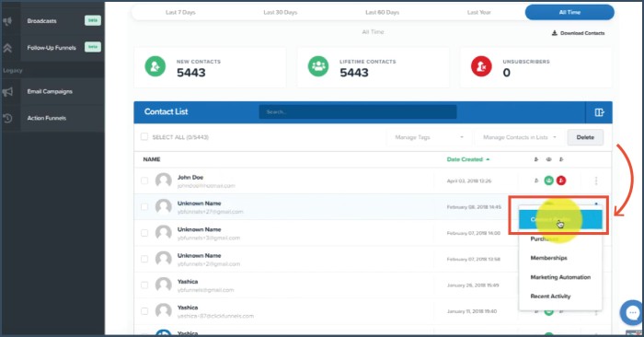Click John Doe's grey new-contact status icon
The width and height of the screenshot is (644, 337).
tap(536, 180)
